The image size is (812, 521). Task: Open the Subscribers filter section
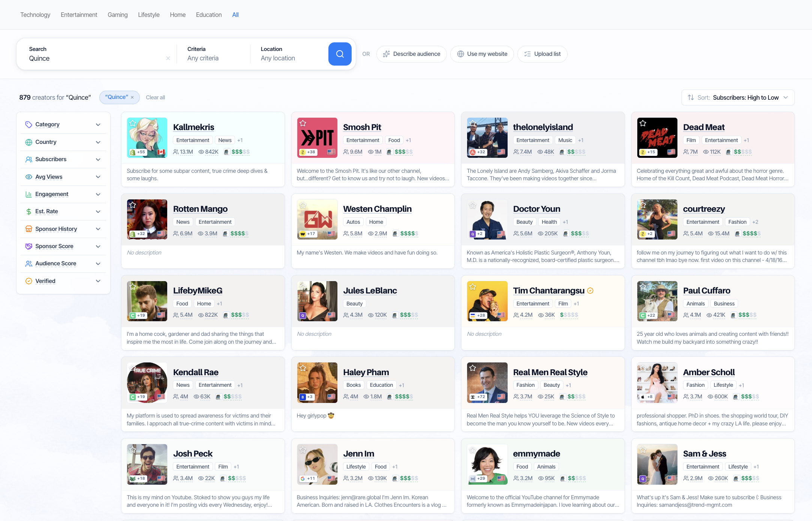(x=63, y=159)
